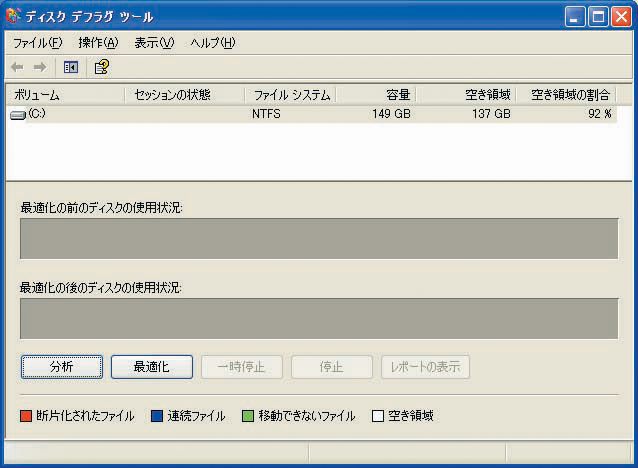Viewport: 638px width, 468px height.
Task: Click the 最適化の前 disk usage bar
Action: [x=319, y=238]
